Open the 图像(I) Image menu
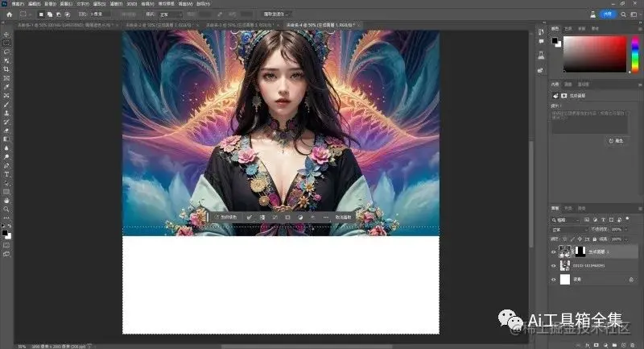Viewport: 644px width, 349px height. 50,4
